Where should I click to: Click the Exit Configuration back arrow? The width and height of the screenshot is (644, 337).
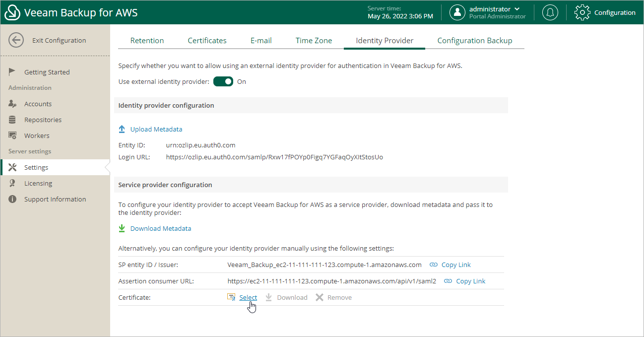[x=16, y=40]
